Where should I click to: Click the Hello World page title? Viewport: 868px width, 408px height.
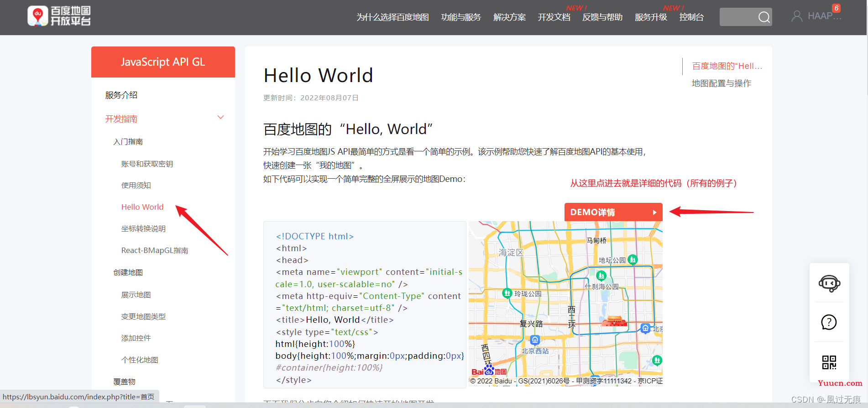point(319,76)
